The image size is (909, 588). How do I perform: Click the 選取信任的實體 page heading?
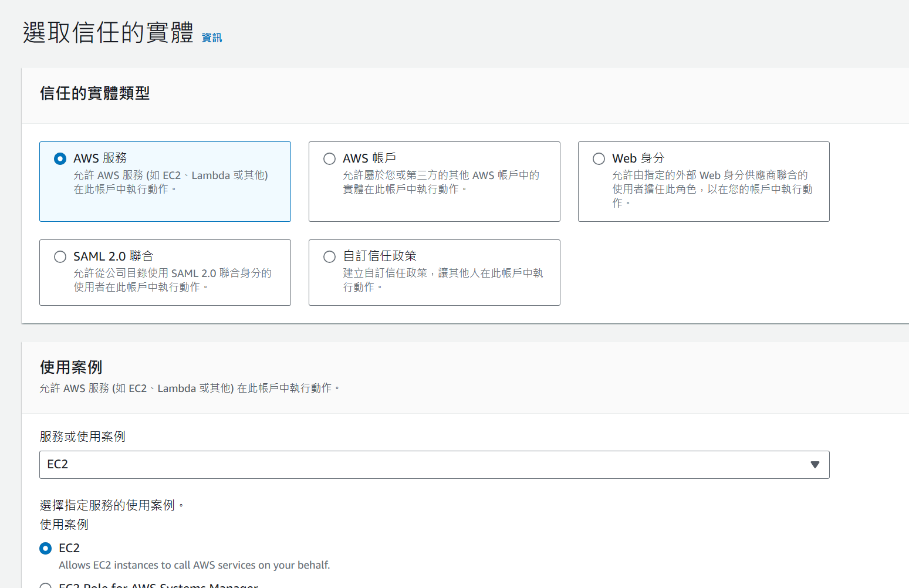tap(108, 32)
